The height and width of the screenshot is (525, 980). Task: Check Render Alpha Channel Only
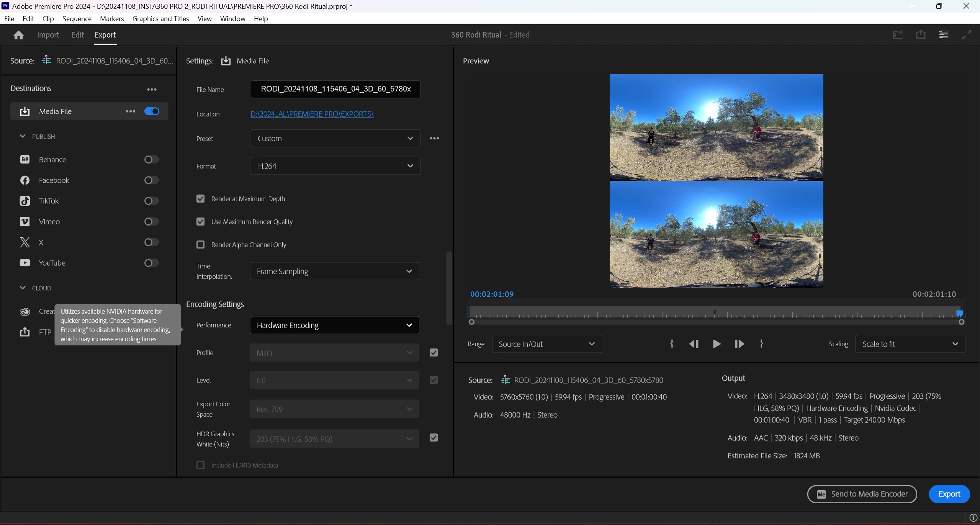click(200, 245)
